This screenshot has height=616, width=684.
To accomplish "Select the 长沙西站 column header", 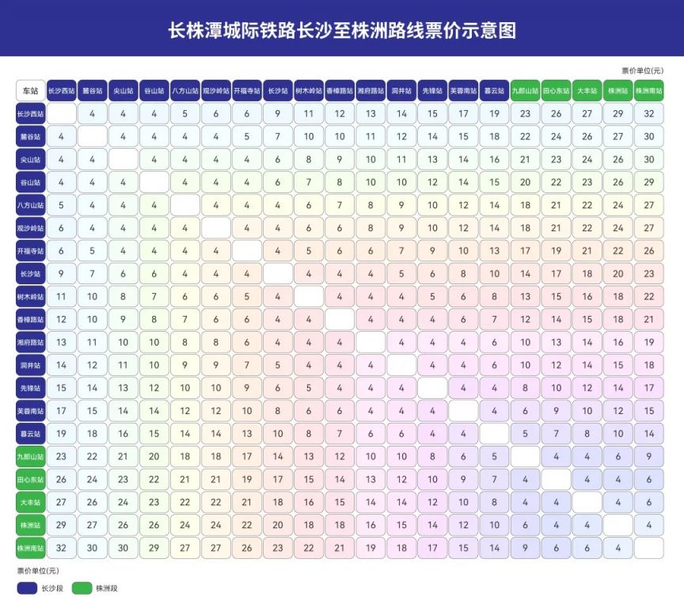I will (61, 90).
